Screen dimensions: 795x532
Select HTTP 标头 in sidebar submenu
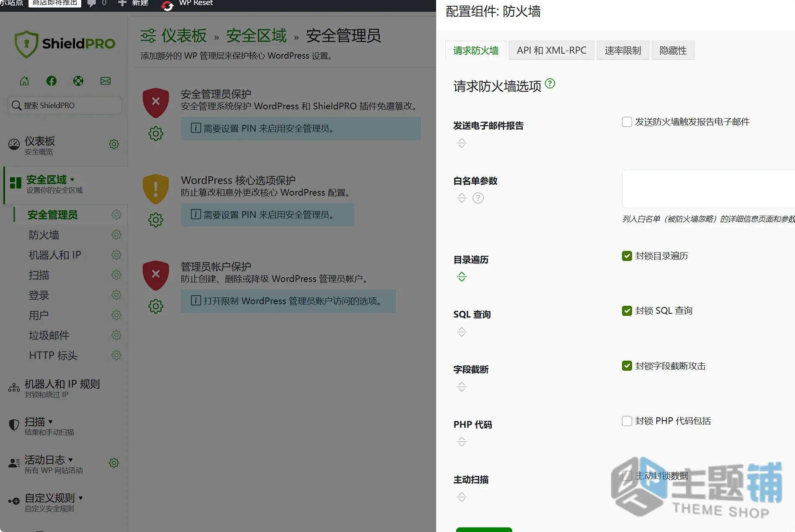tap(53, 356)
